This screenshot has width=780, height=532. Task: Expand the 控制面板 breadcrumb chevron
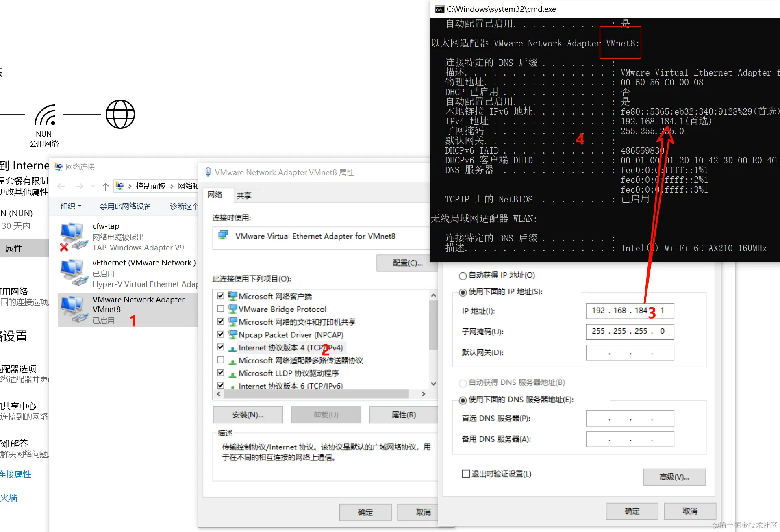[x=172, y=187]
